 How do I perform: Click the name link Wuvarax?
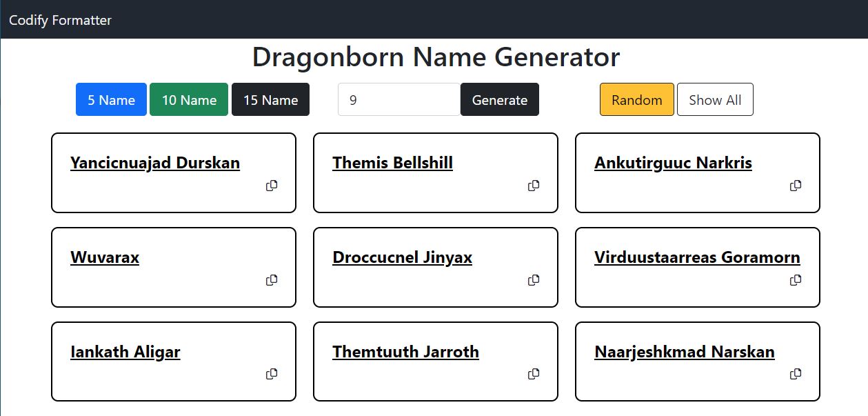click(x=104, y=257)
